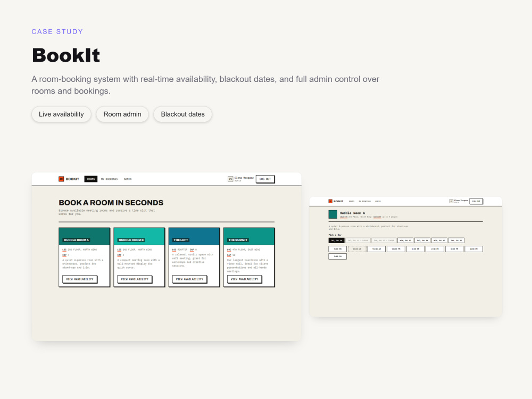The height and width of the screenshot is (399, 532).
Task: Click the 4th Floor, East Wing location text
Action: click(x=246, y=250)
